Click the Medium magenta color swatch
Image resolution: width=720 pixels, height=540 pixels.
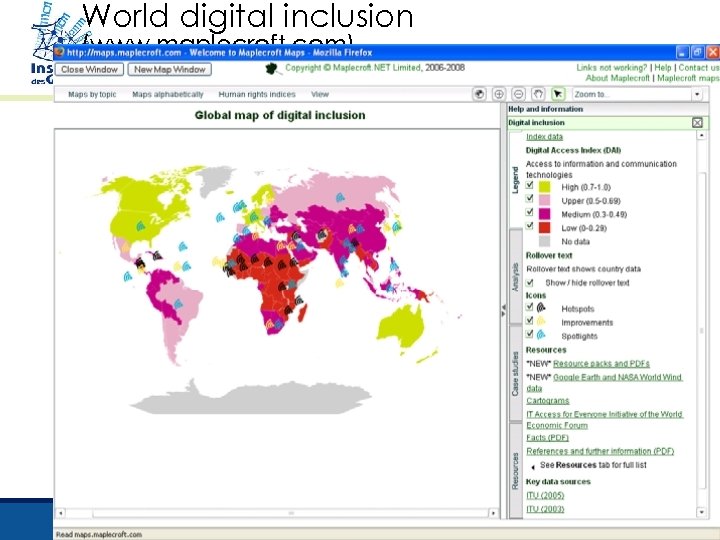[x=544, y=214]
